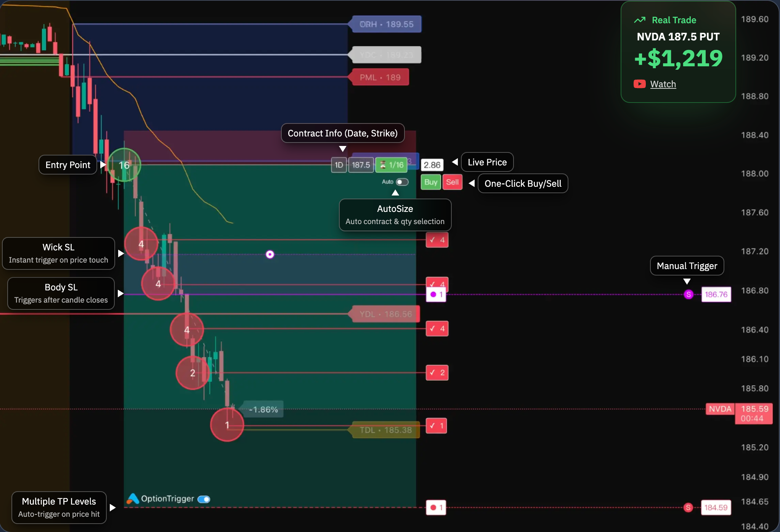Open the 1/16 expiration date chip
Viewport: 780px width, 532px height.
click(x=392, y=165)
